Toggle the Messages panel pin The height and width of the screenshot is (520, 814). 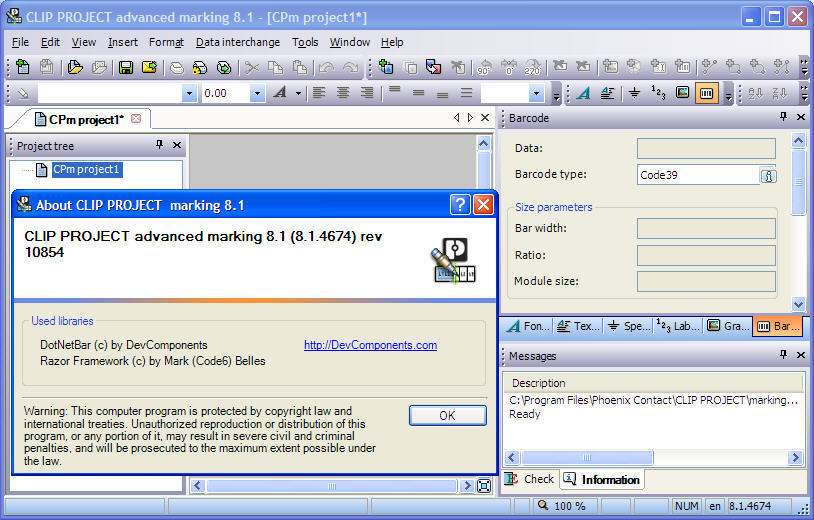(783, 354)
